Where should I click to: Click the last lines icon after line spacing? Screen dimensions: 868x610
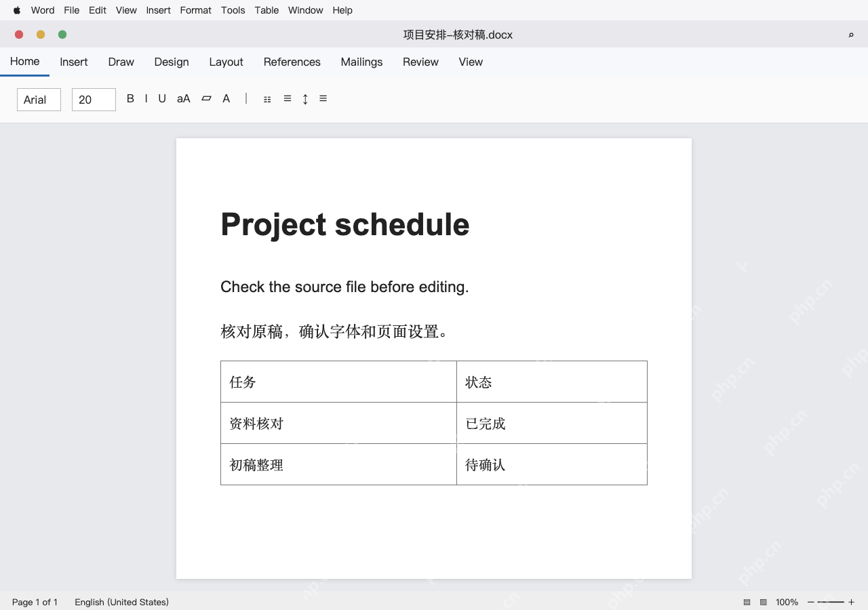(x=323, y=99)
